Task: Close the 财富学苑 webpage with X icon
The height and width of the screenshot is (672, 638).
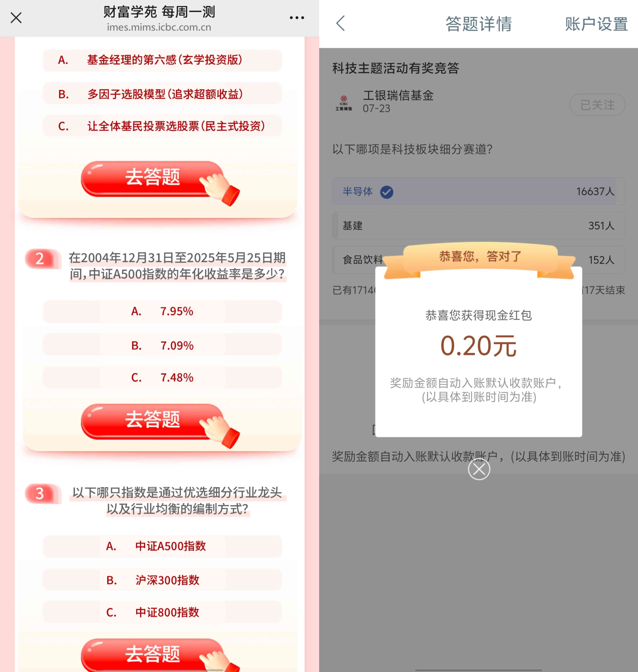Action: pyautogui.click(x=16, y=18)
